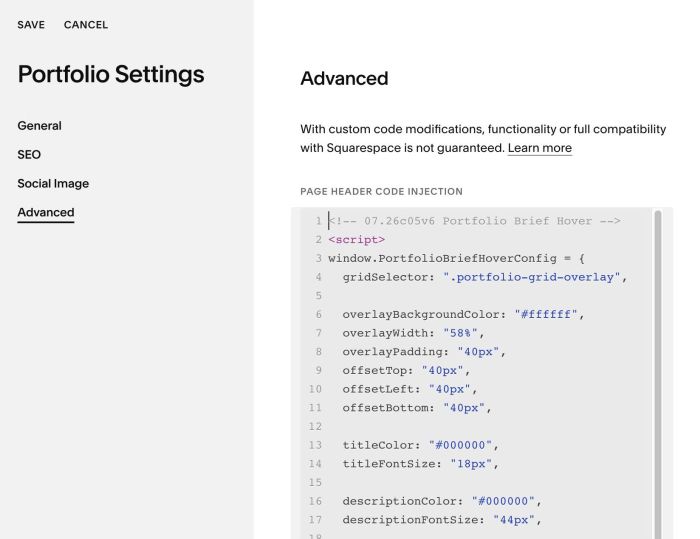Click the SAVE button
Screen dimensions: 700x539
pos(31,25)
